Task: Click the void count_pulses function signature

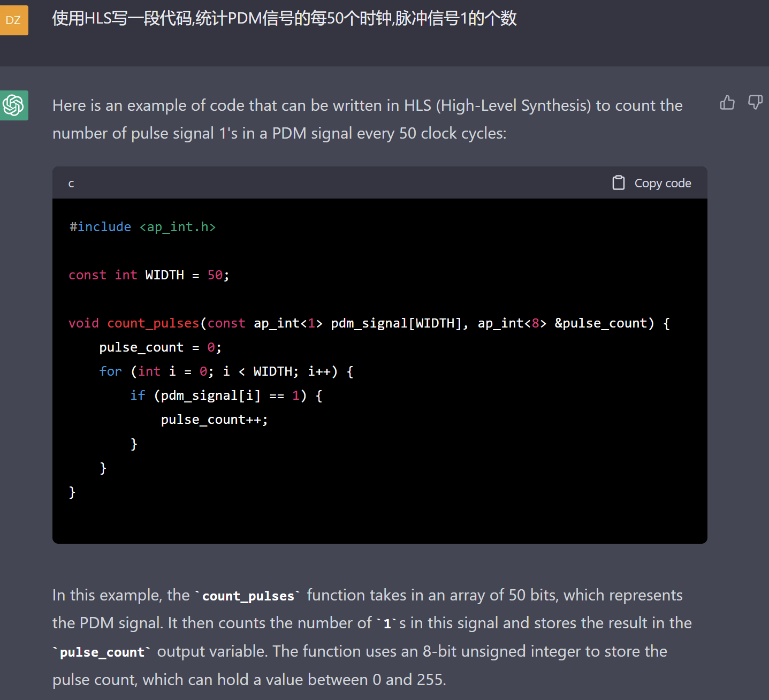Action: pos(369,323)
